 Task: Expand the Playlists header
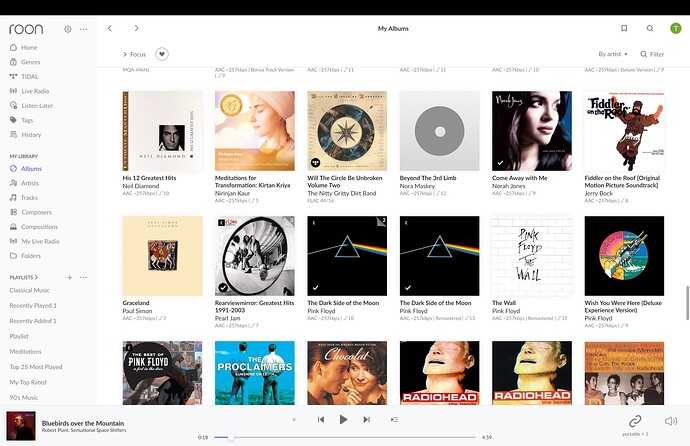click(x=24, y=278)
